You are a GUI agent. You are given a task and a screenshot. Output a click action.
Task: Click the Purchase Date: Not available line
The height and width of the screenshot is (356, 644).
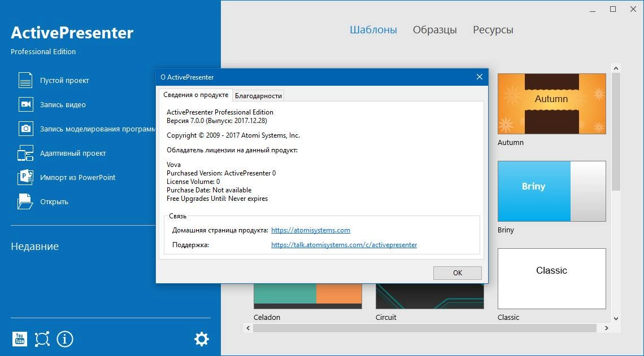pyautogui.click(x=209, y=190)
